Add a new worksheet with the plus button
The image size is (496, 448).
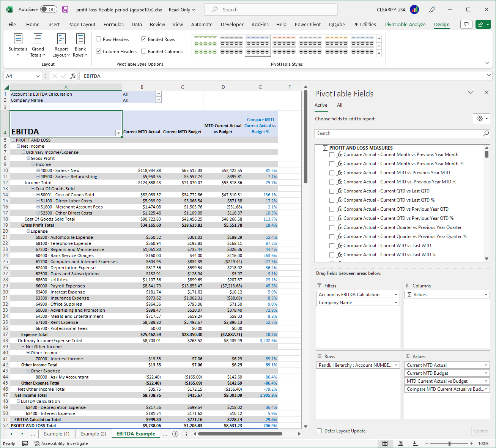(x=175, y=434)
